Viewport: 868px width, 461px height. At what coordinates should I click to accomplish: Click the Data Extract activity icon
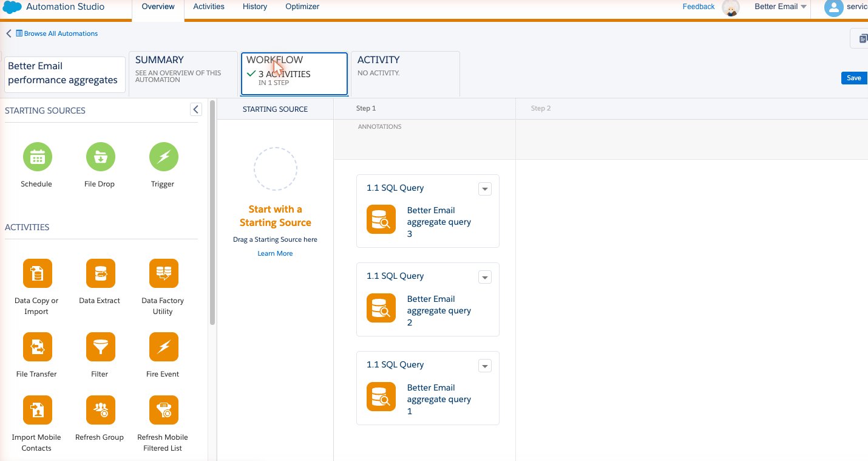tap(101, 273)
